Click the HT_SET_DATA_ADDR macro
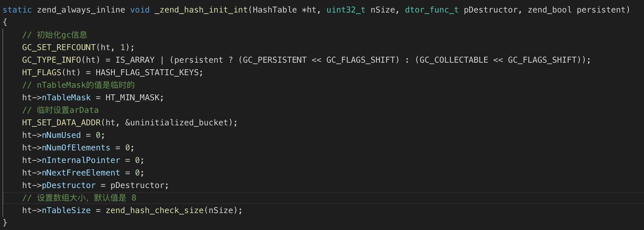 (61, 123)
